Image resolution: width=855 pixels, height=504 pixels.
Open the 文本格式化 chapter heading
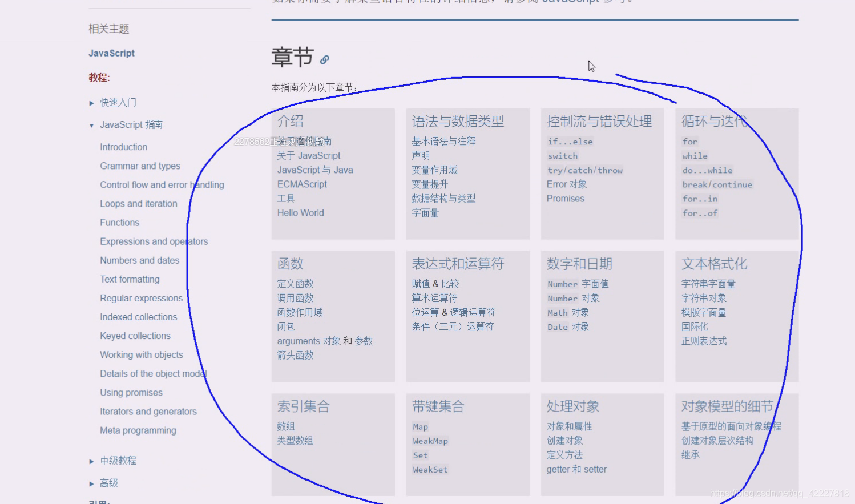[x=714, y=264]
